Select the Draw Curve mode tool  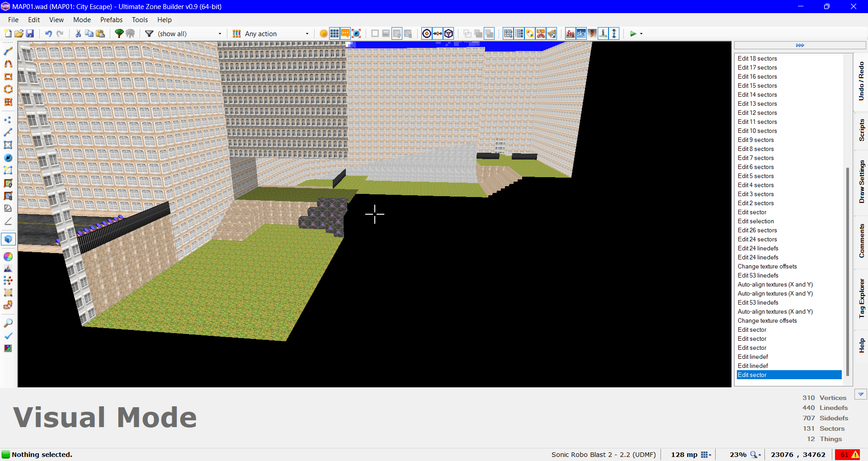pyautogui.click(x=8, y=64)
